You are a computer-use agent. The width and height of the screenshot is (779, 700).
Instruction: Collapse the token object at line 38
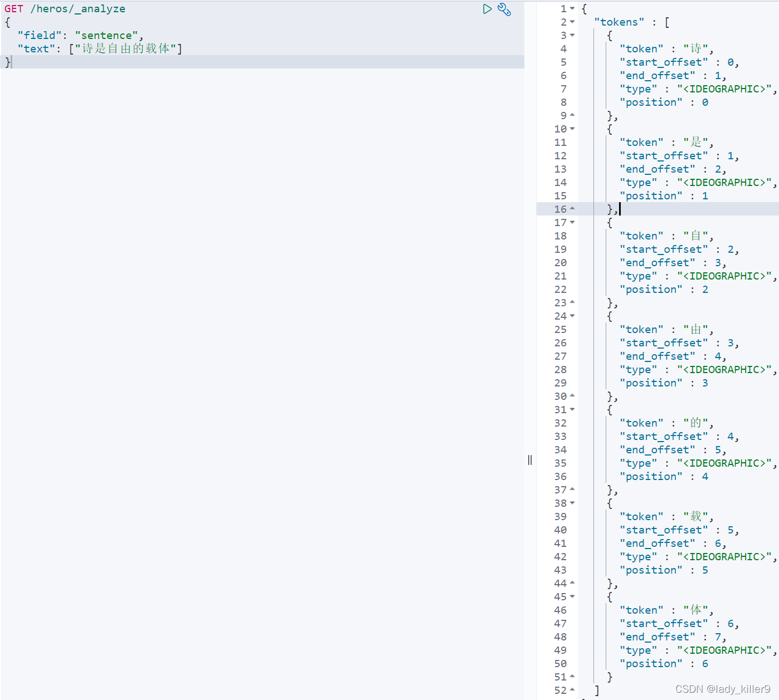click(572, 503)
